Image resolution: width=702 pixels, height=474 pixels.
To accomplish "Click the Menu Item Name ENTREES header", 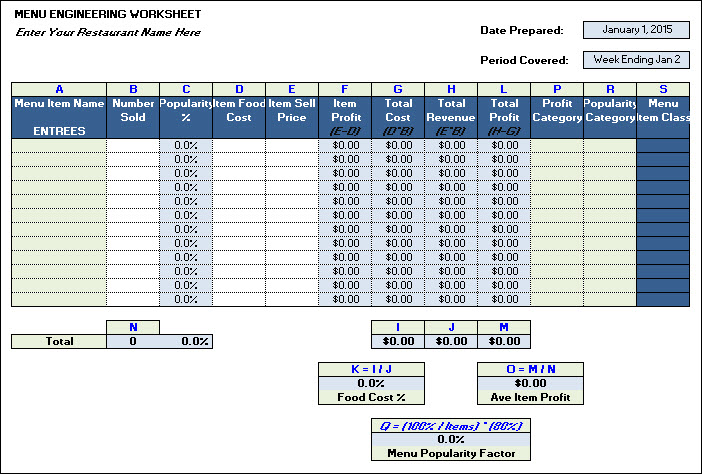I will click(x=59, y=117).
